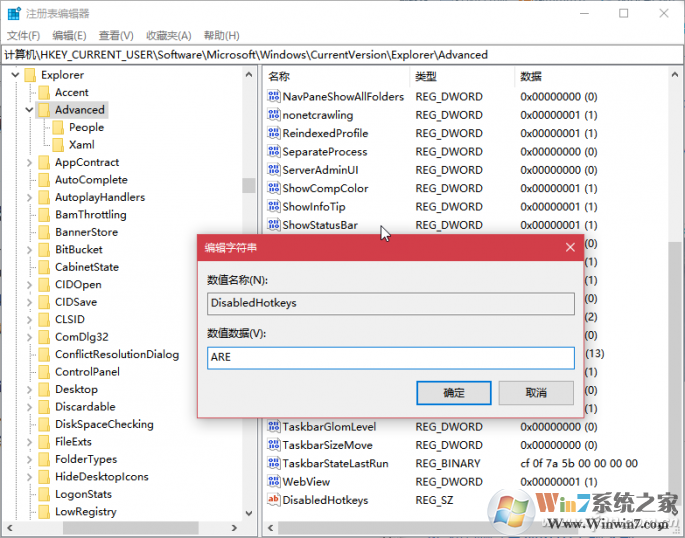Click the folder icon beside BitBucket

click(43, 250)
